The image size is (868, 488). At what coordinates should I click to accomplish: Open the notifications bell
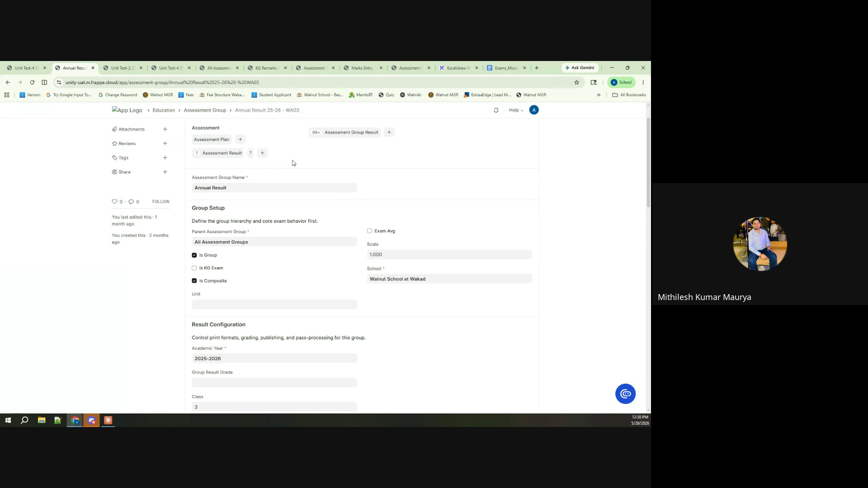tap(496, 110)
